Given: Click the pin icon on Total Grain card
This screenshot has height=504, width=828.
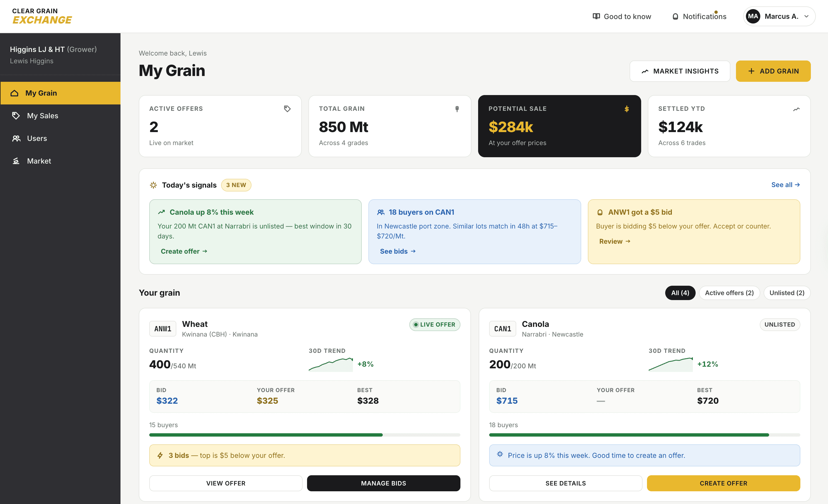Looking at the screenshot, I should [457, 109].
